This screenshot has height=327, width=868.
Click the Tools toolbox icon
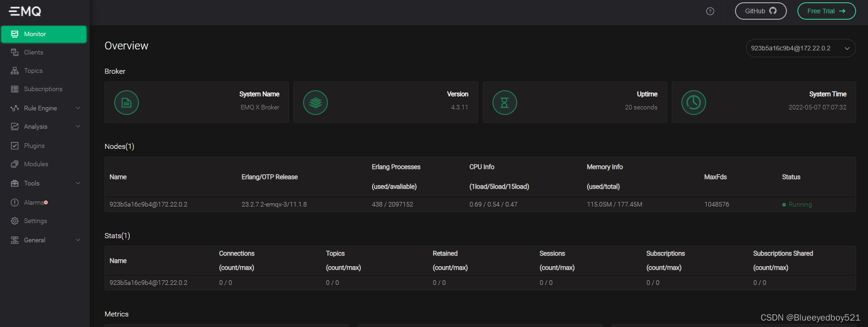pos(15,183)
